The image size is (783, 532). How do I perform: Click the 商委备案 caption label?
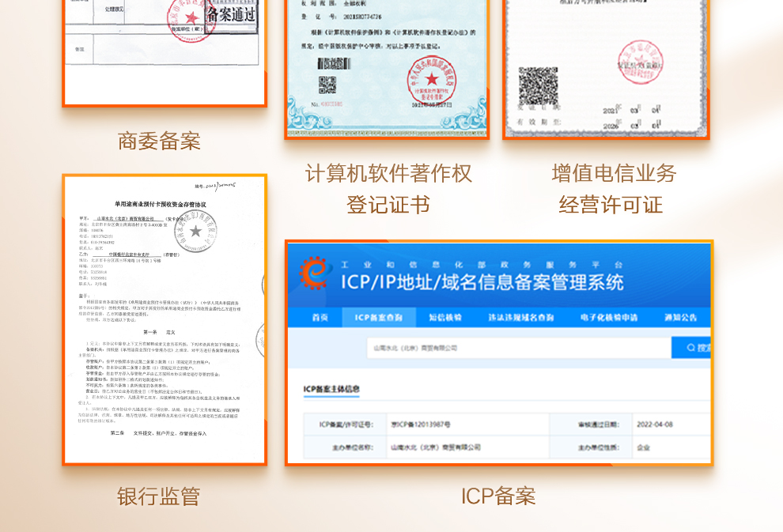pyautogui.click(x=159, y=141)
